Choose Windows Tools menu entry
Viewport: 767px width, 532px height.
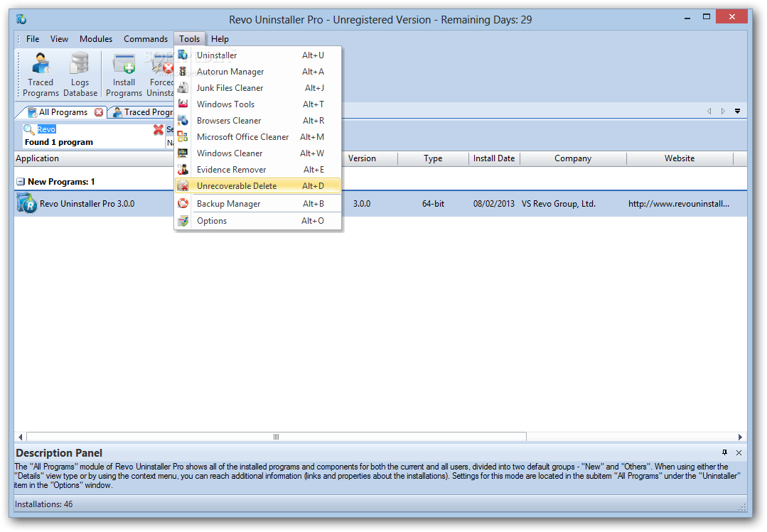point(258,104)
